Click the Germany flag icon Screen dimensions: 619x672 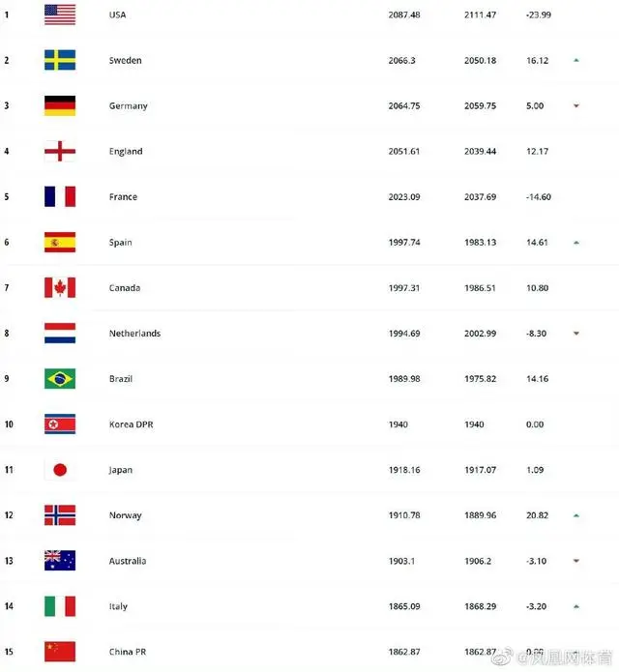[x=59, y=105]
